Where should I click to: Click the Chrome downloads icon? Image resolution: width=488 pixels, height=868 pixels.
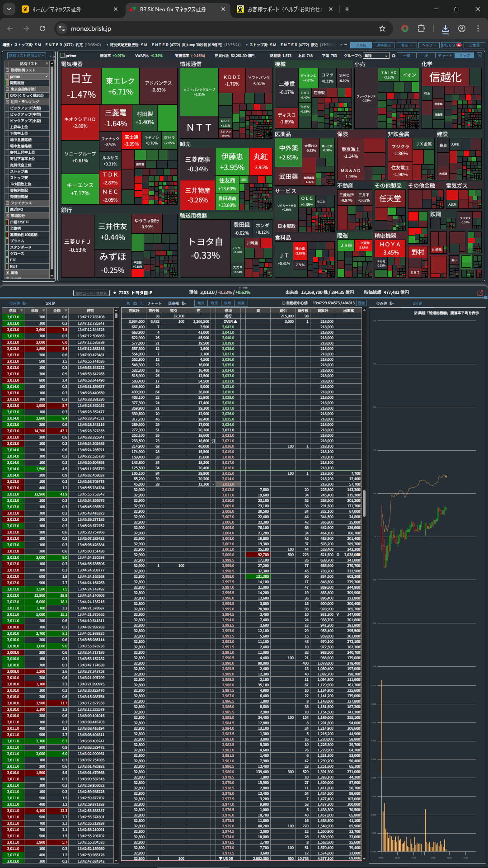(445, 28)
